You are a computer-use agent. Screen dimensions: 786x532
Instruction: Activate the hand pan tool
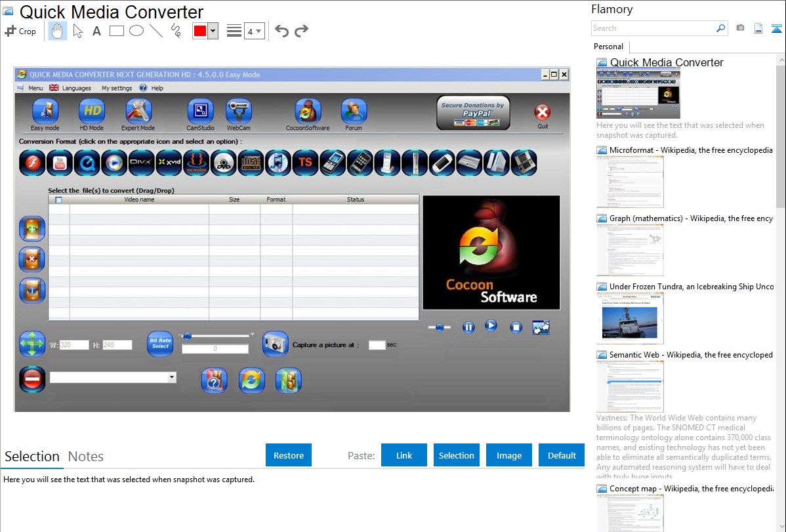click(58, 31)
